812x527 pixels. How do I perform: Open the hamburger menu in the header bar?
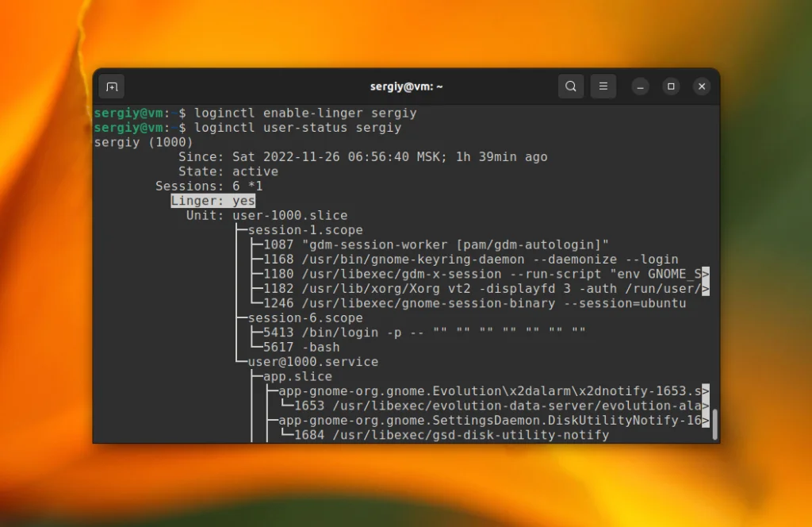tap(603, 86)
